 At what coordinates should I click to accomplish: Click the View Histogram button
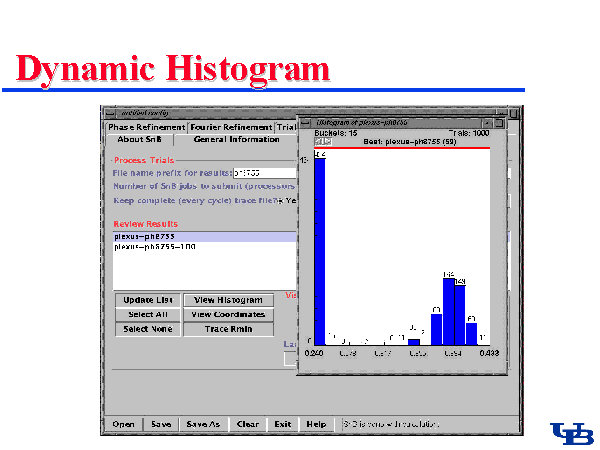tap(228, 300)
